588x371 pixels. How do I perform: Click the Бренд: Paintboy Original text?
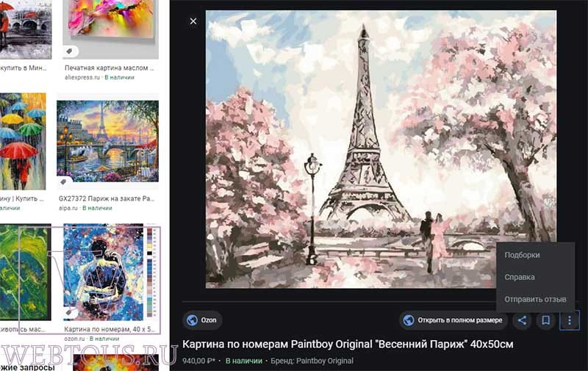tap(312, 361)
